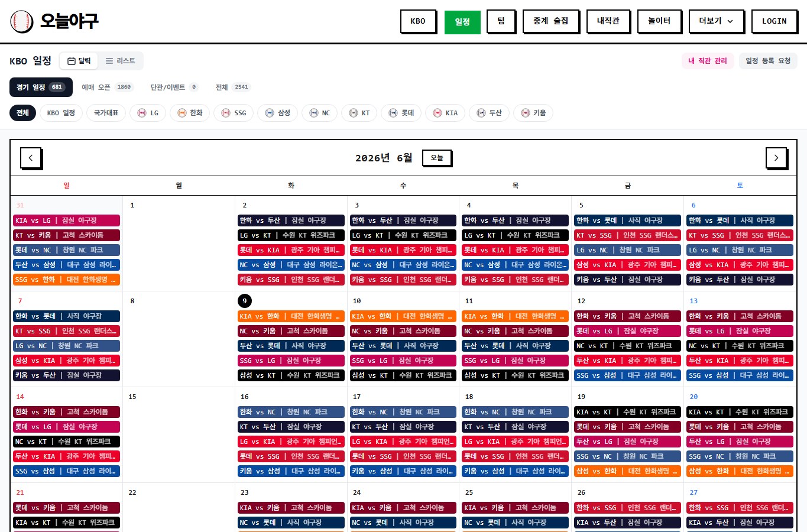
Task: Open the KBO nav tab
Action: tap(418, 21)
